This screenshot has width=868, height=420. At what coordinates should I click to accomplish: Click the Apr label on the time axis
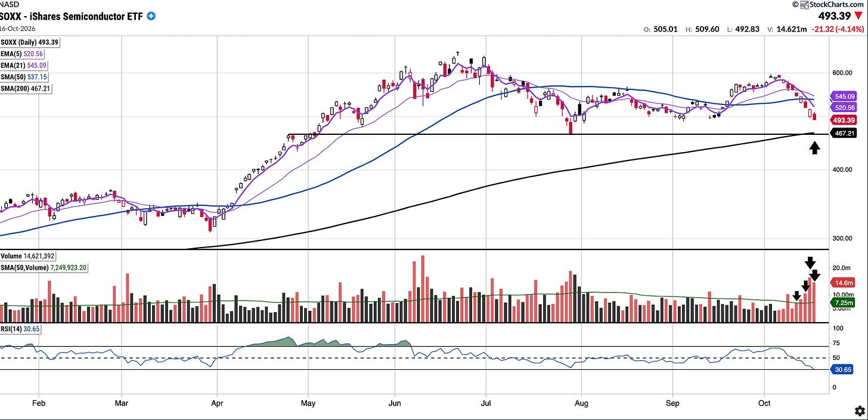tap(218, 403)
